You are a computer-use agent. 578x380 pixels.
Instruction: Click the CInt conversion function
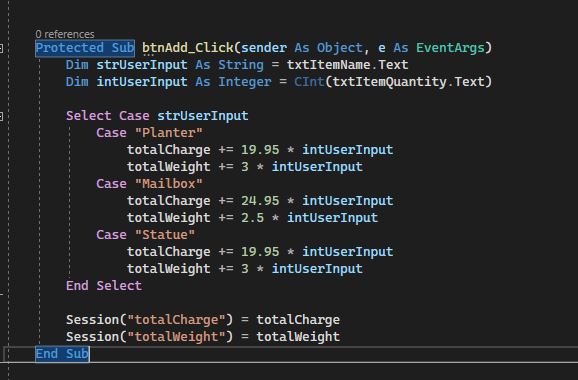point(309,82)
